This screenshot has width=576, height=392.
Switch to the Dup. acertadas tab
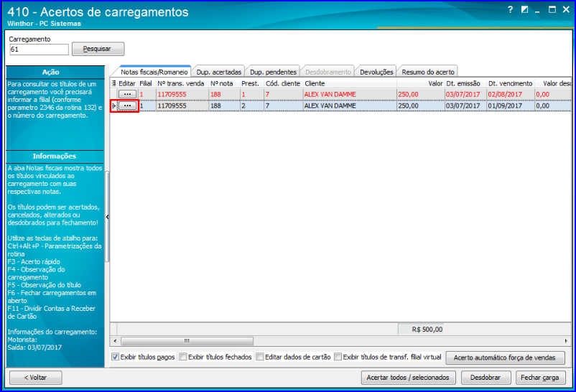(x=219, y=72)
